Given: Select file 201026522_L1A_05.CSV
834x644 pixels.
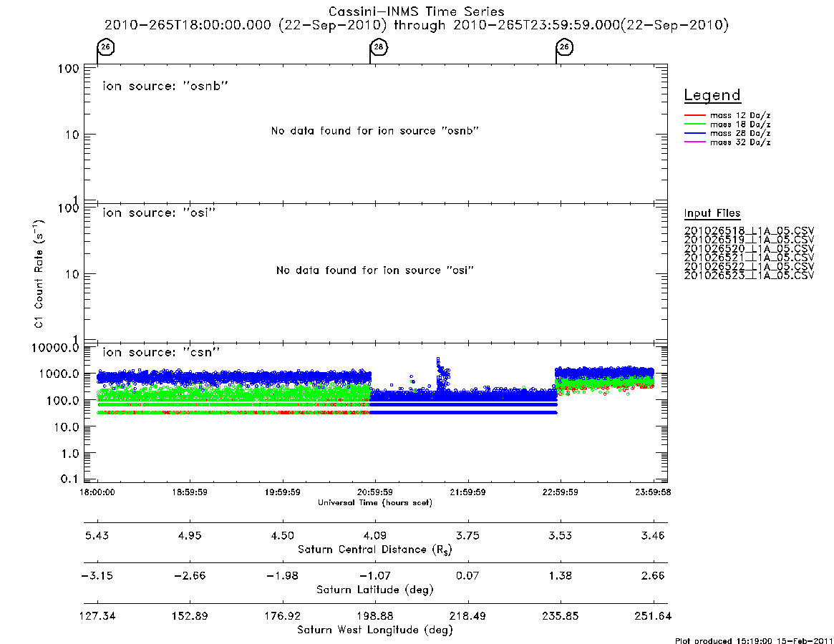Looking at the screenshot, I should click(x=749, y=266).
